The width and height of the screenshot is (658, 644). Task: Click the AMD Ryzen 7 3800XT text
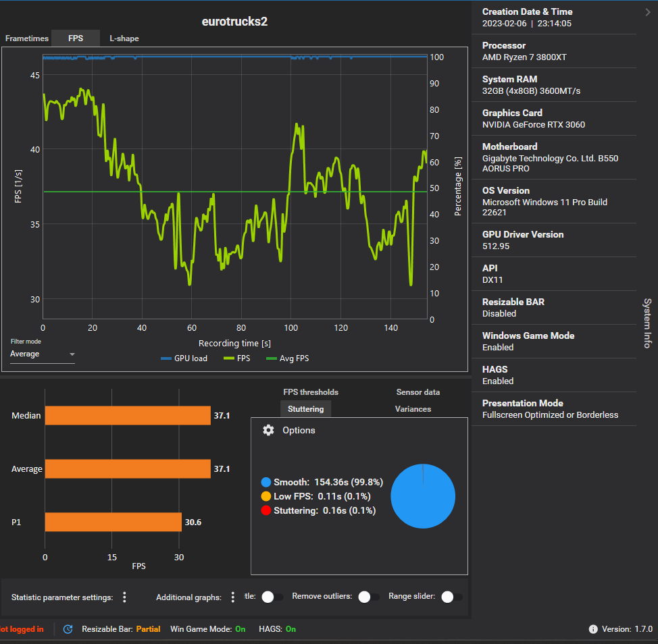(x=524, y=57)
